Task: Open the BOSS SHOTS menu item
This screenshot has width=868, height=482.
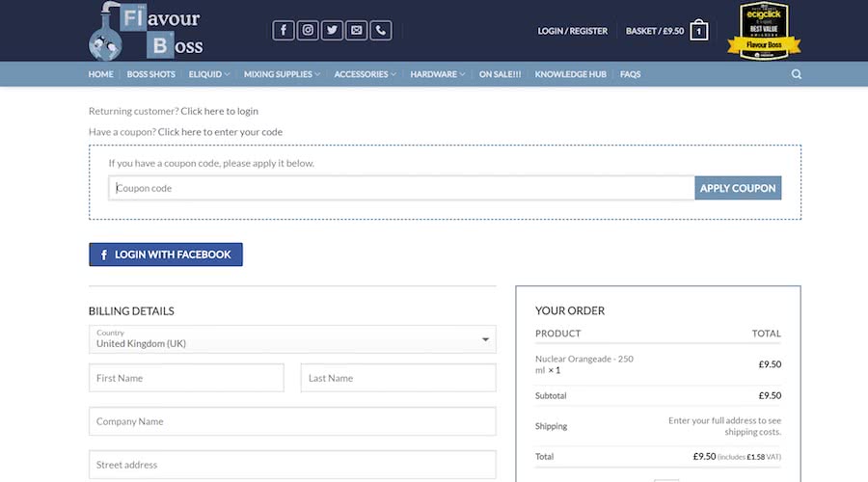Action: pyautogui.click(x=150, y=74)
